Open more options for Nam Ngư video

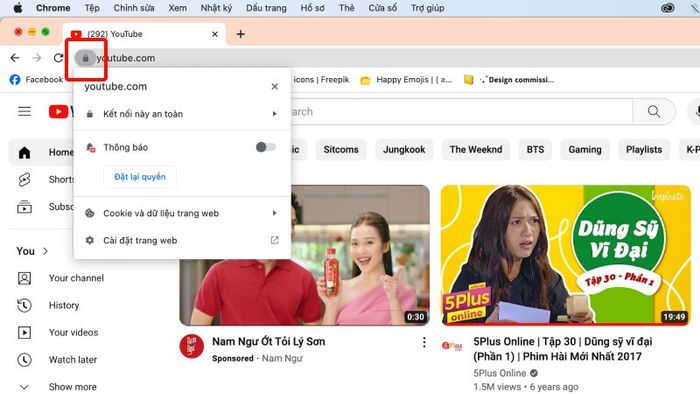coord(424,342)
